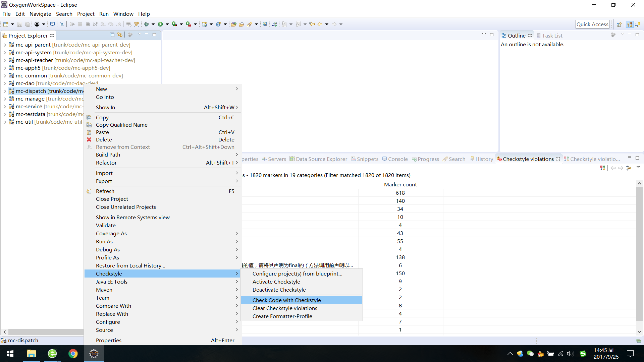Click the Search flashlight toolbar icon
The image size is (644, 362).
pos(250,24)
